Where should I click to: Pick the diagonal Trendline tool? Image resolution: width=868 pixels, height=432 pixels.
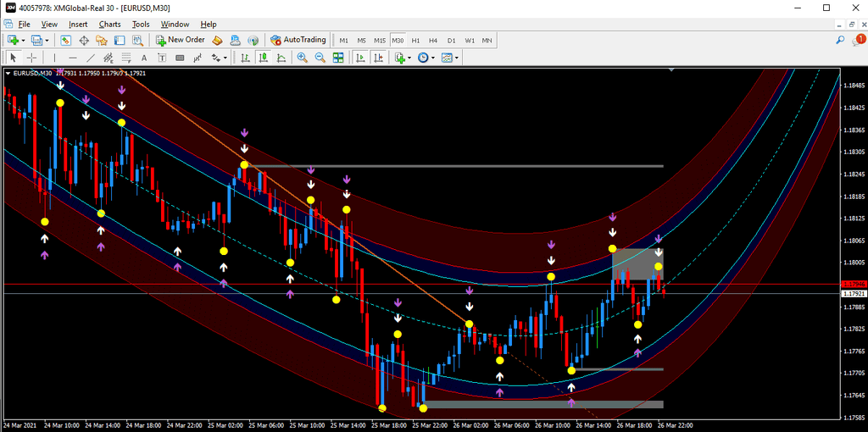tap(91, 58)
